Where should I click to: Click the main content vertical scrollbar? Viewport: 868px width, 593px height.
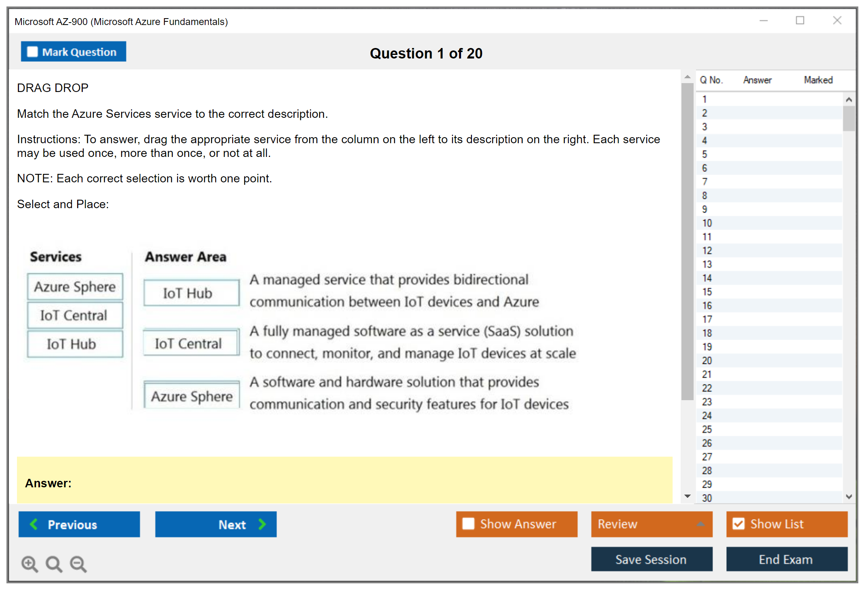pos(688,242)
